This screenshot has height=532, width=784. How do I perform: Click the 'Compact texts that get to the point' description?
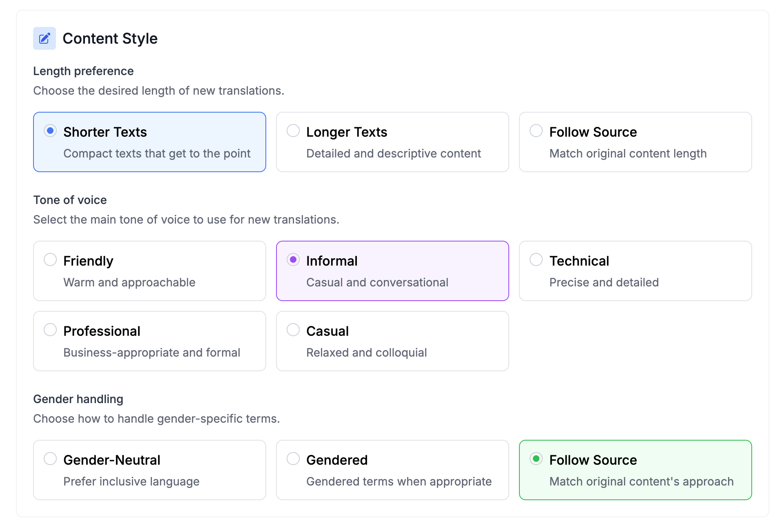(157, 153)
